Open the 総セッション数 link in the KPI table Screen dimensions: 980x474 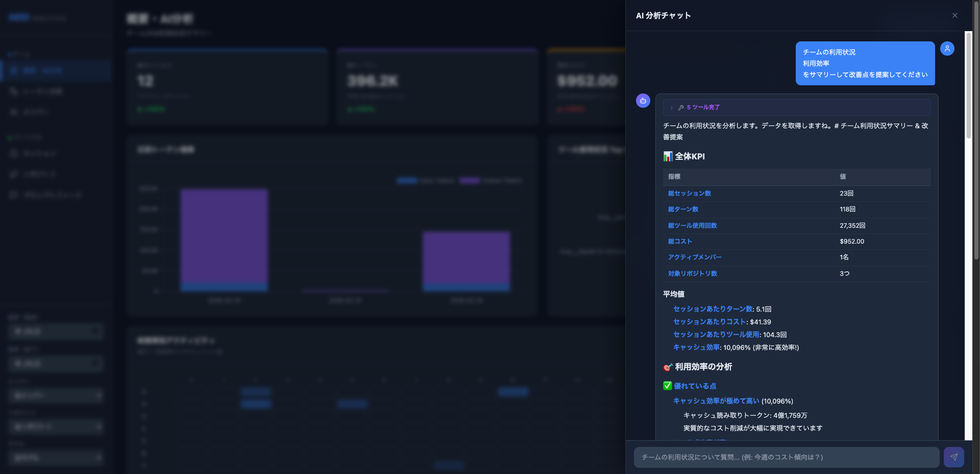point(689,193)
